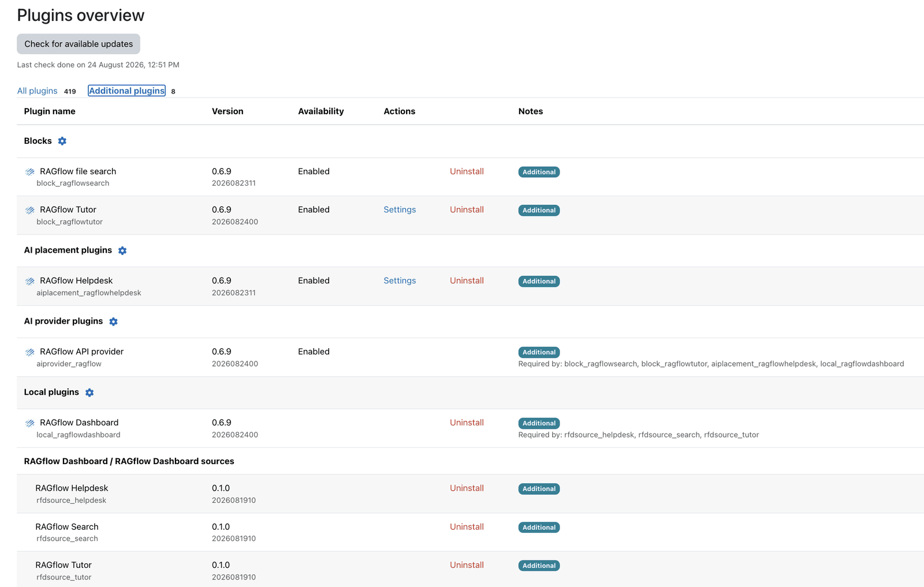This screenshot has height=587, width=924.
Task: Check for available updates
Action: click(79, 44)
